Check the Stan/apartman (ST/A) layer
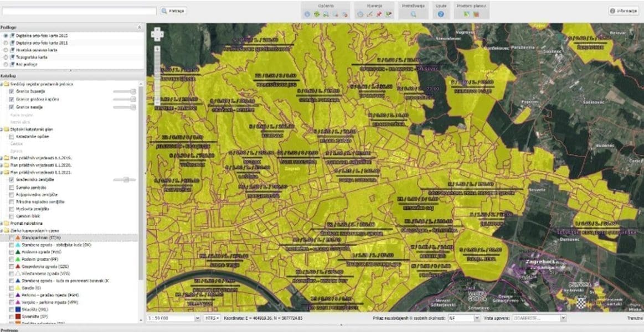This screenshot has width=644, height=332. 12,237
